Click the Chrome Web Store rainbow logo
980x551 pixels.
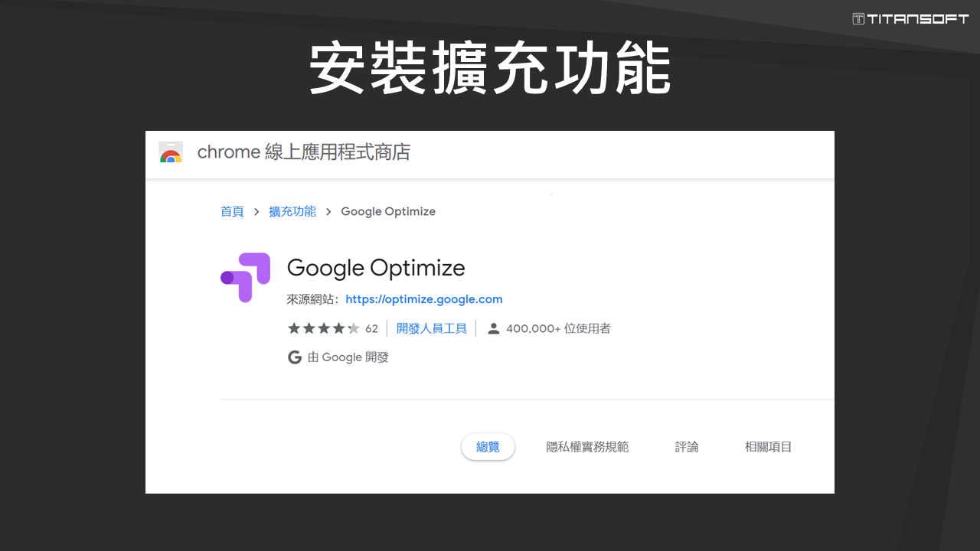click(171, 152)
